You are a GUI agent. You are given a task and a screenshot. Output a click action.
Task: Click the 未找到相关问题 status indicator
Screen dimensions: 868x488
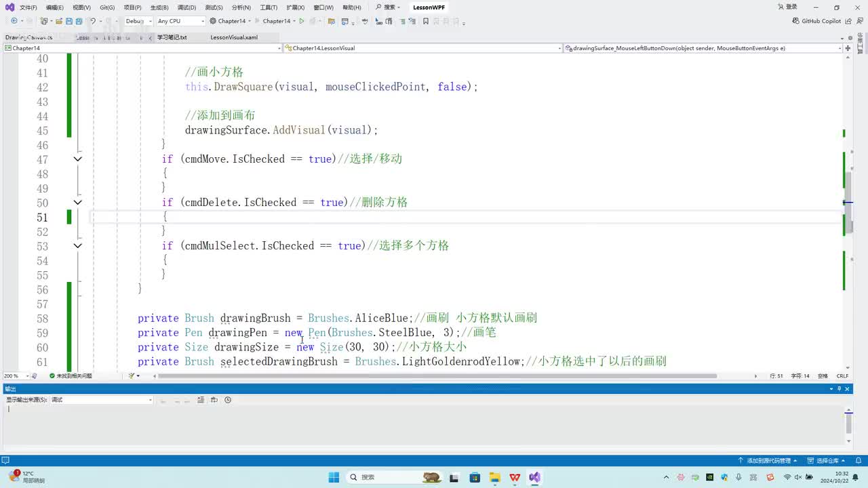pos(71,375)
